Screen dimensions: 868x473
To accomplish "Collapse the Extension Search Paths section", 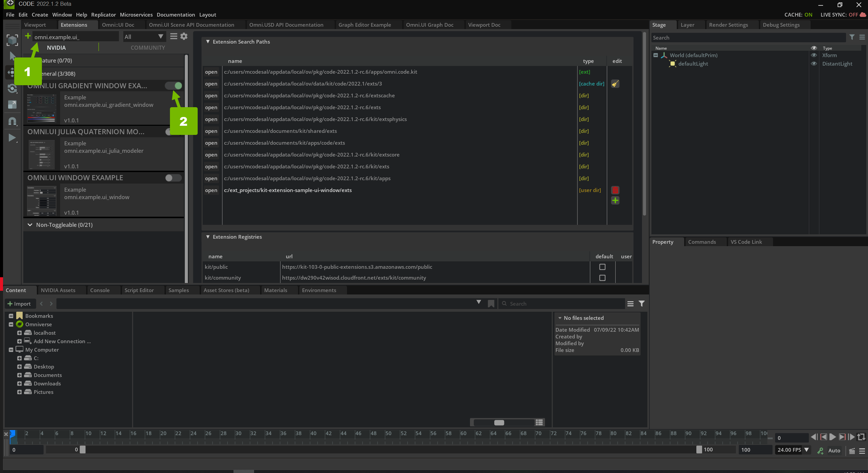I will (x=208, y=42).
